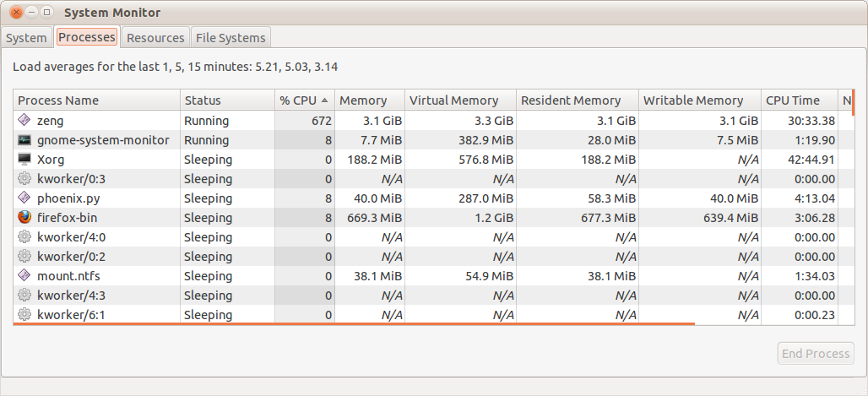Click the vertical scrollbar of the process list
Screen dimensions: 868x396
click(x=853, y=102)
